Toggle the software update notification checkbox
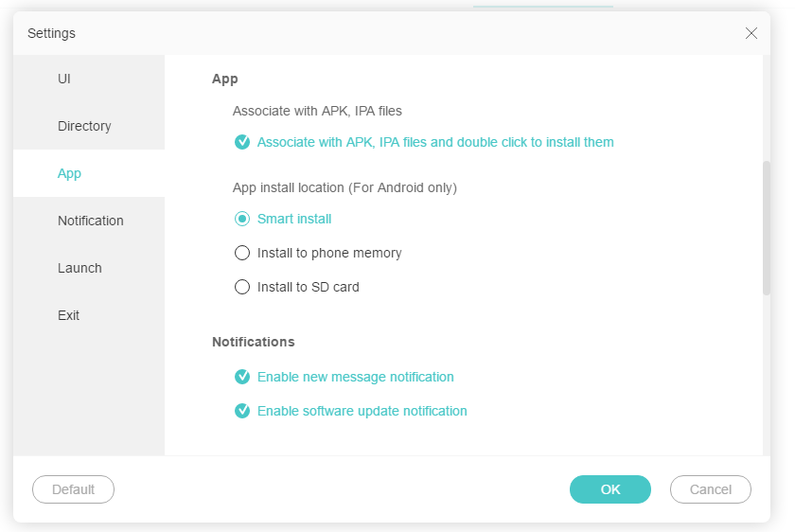 coord(242,411)
